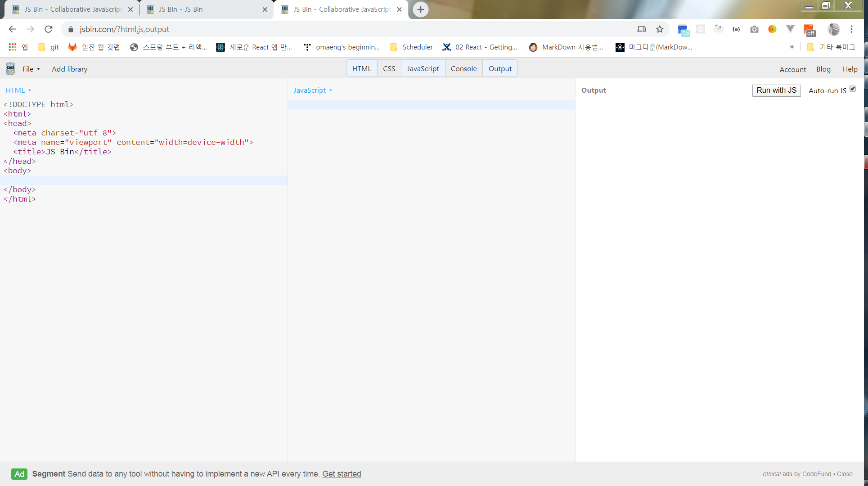Click the Run with JS button
The image size is (868, 486).
(776, 90)
